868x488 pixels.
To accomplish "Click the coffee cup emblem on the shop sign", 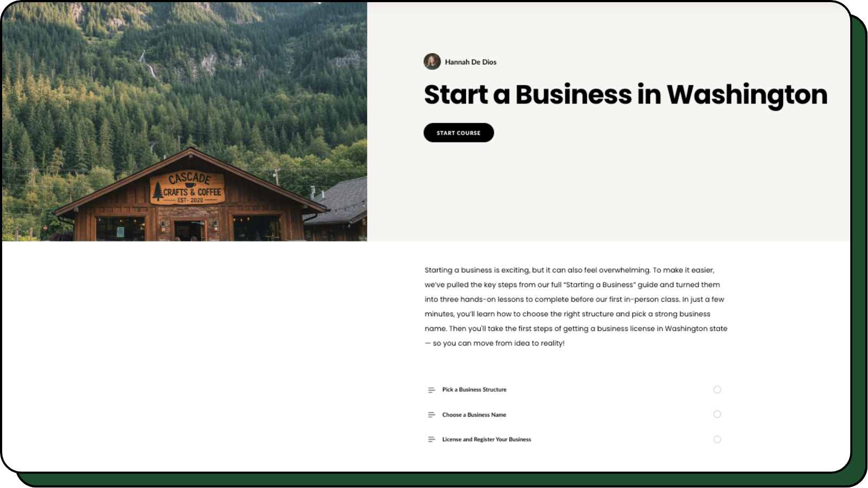I will [x=190, y=185].
